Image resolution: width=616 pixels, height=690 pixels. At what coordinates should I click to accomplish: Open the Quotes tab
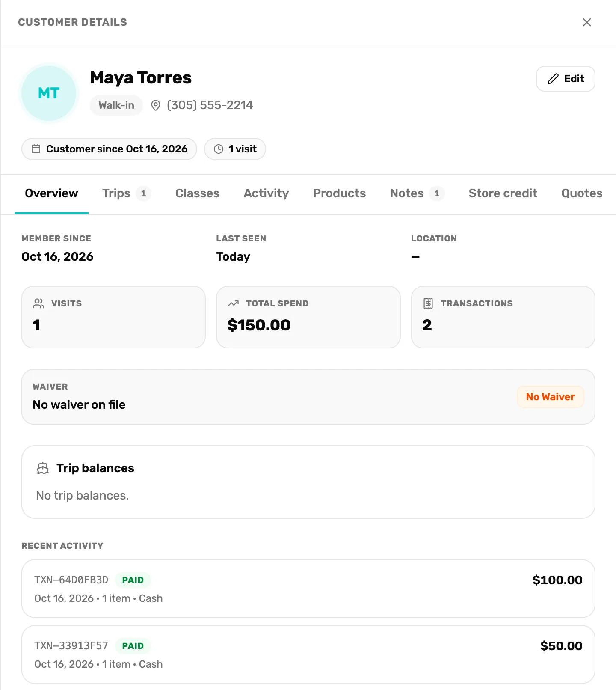pyautogui.click(x=582, y=193)
